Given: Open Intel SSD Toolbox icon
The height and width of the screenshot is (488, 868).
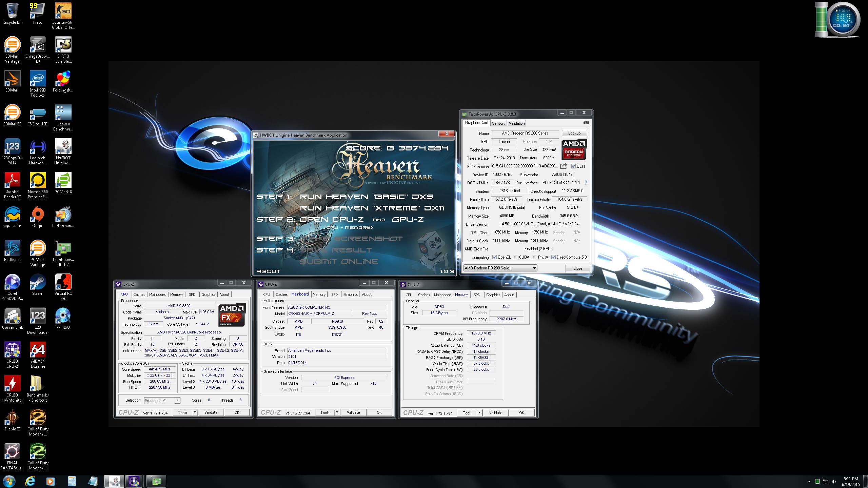Looking at the screenshot, I should [38, 84].
